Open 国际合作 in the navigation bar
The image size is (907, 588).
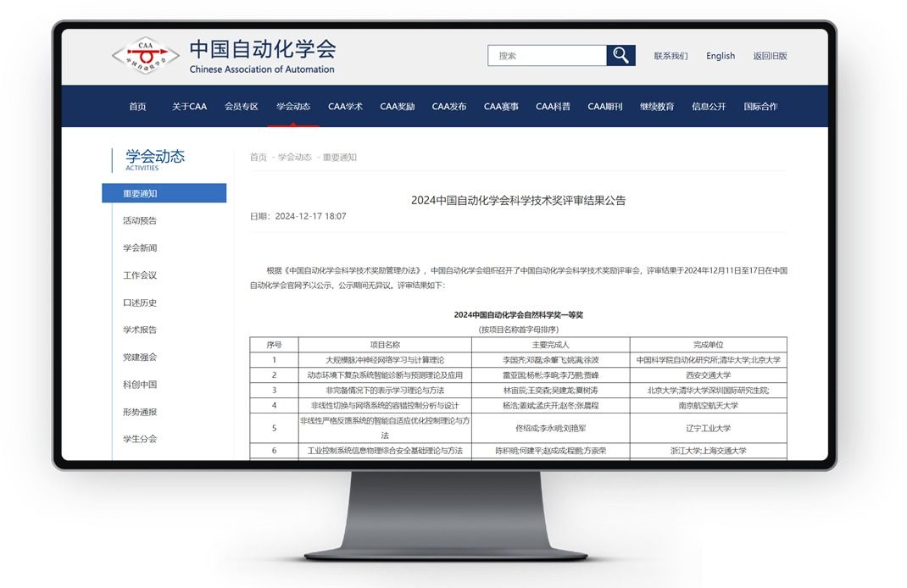coord(760,107)
